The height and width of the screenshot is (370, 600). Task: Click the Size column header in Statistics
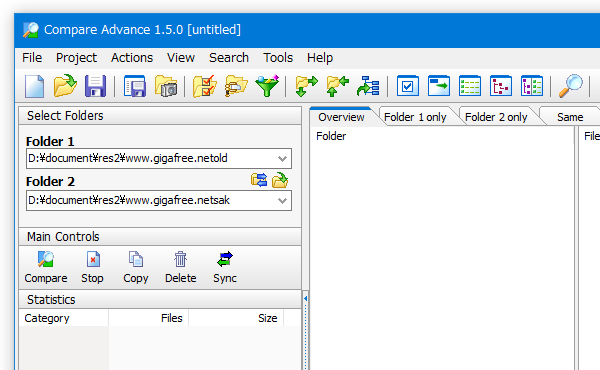pos(236,318)
